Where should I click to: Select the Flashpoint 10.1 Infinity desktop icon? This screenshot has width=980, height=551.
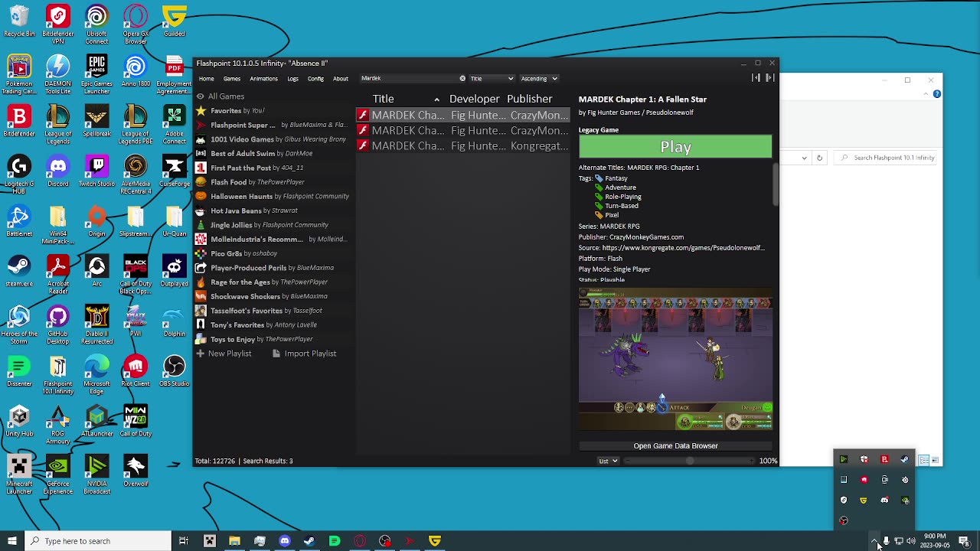tap(57, 375)
